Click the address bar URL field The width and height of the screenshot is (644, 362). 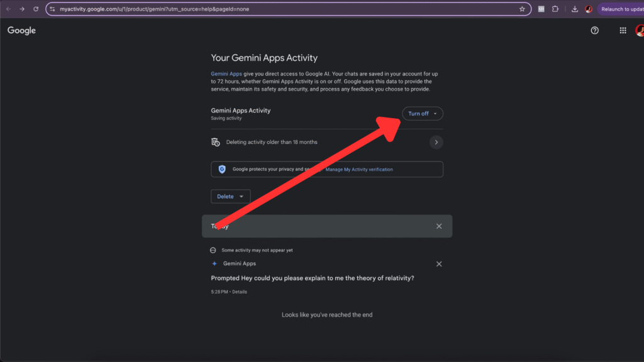click(x=287, y=9)
